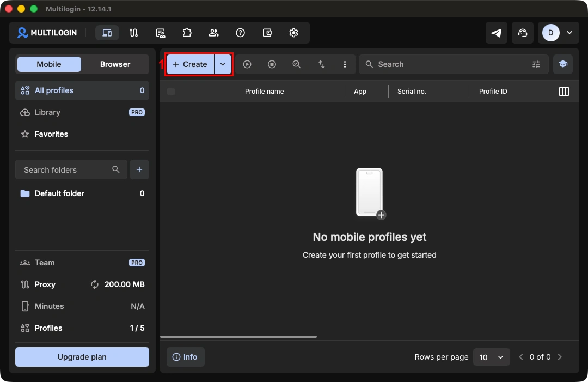This screenshot has height=382, width=588.
Task: Open the extensions puzzle icon
Action: [187, 33]
